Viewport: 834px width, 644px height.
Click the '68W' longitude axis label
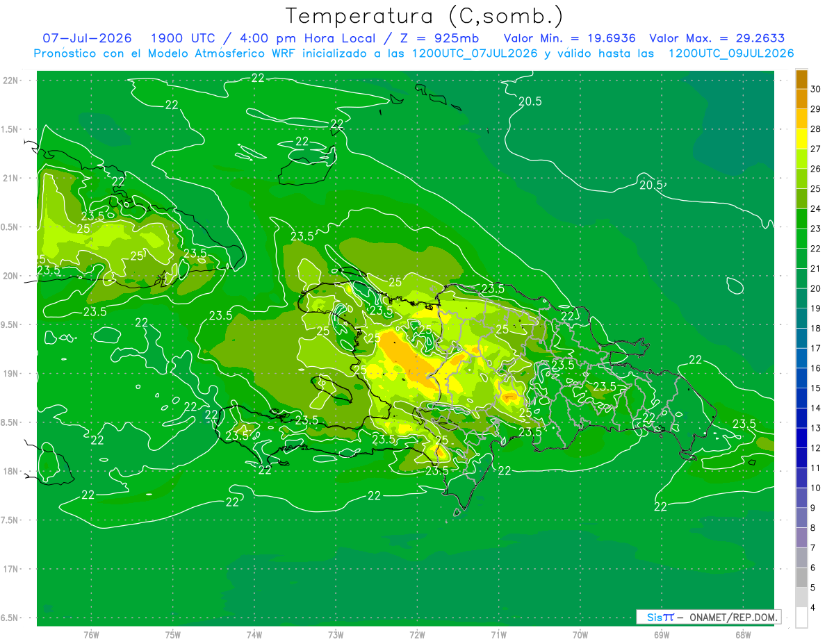click(x=743, y=635)
